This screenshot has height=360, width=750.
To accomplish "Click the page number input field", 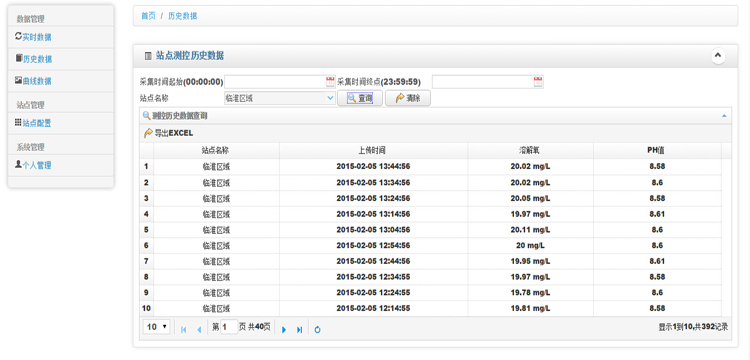I will [229, 327].
